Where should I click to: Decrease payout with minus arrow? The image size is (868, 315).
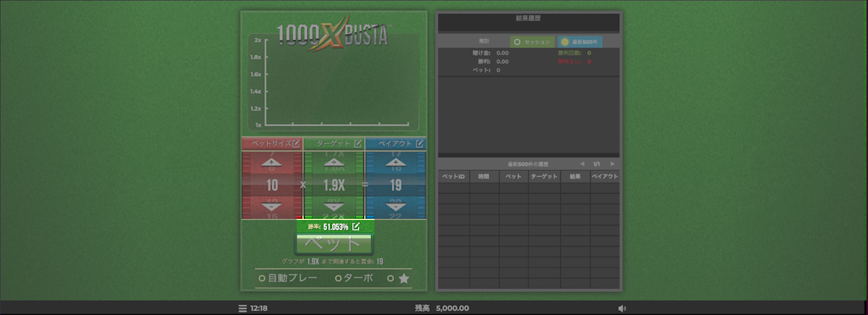point(396,205)
